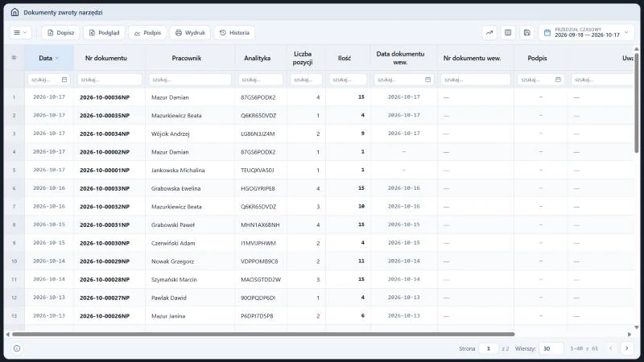Open the Przedział czasowy date range dropdown
The image size is (644, 362).
[x=587, y=32]
